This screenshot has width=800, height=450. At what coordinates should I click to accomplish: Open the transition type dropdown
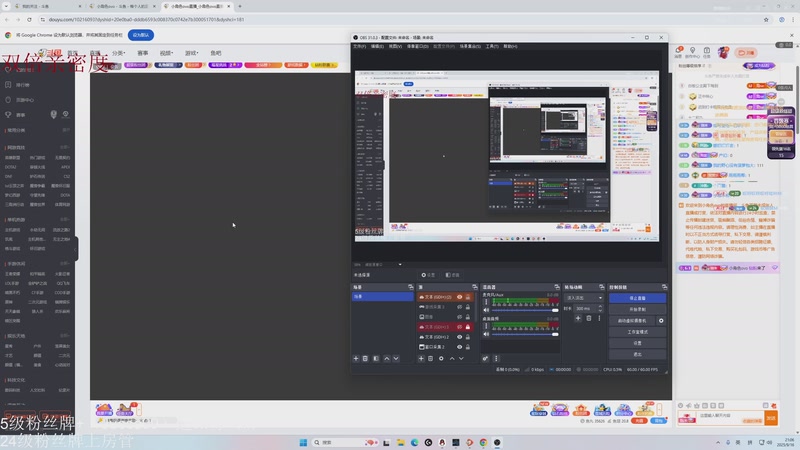584,298
